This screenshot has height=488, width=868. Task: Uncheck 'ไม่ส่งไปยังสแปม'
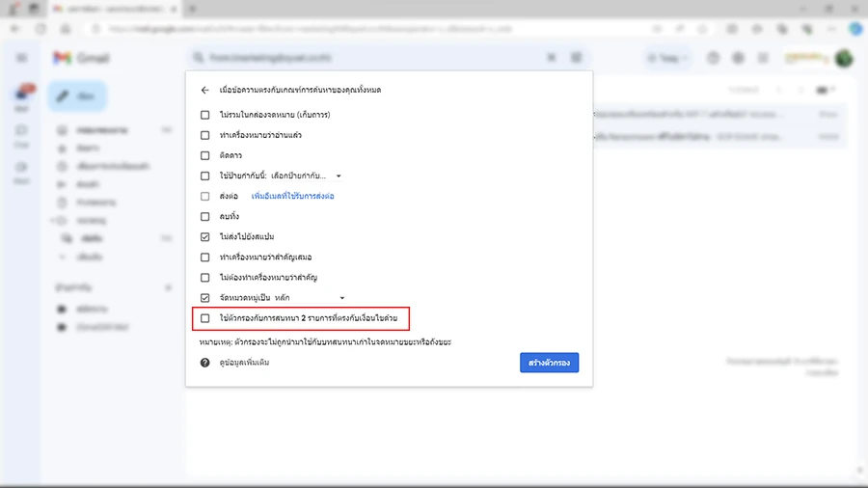[204, 236]
